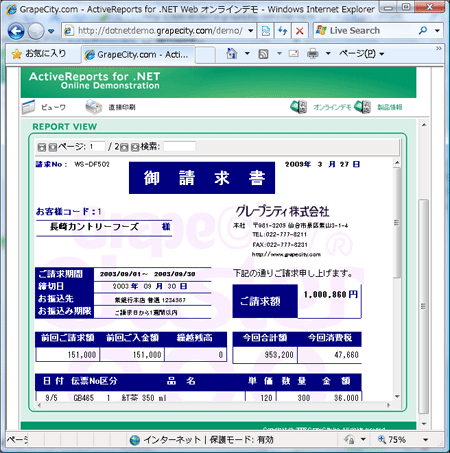The height and width of the screenshot is (453, 450).
Task: Click the browser Forward arrow button
Action: click(x=35, y=31)
